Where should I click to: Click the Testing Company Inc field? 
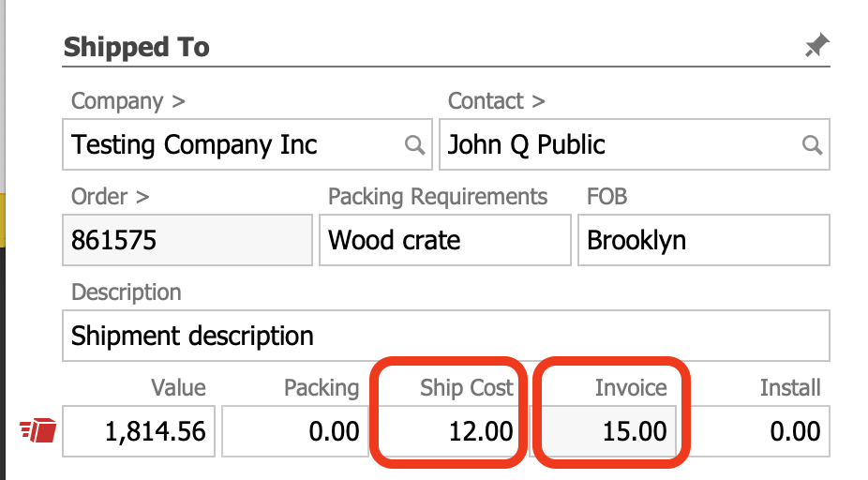[234, 145]
